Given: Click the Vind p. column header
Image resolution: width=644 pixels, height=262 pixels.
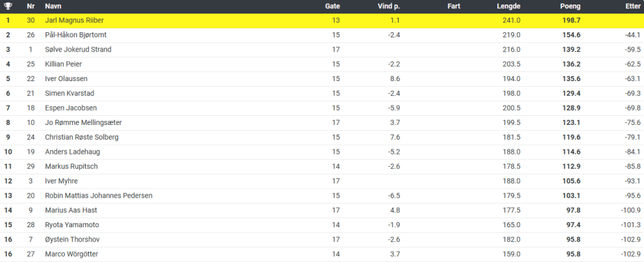Looking at the screenshot, I should click(x=388, y=6).
